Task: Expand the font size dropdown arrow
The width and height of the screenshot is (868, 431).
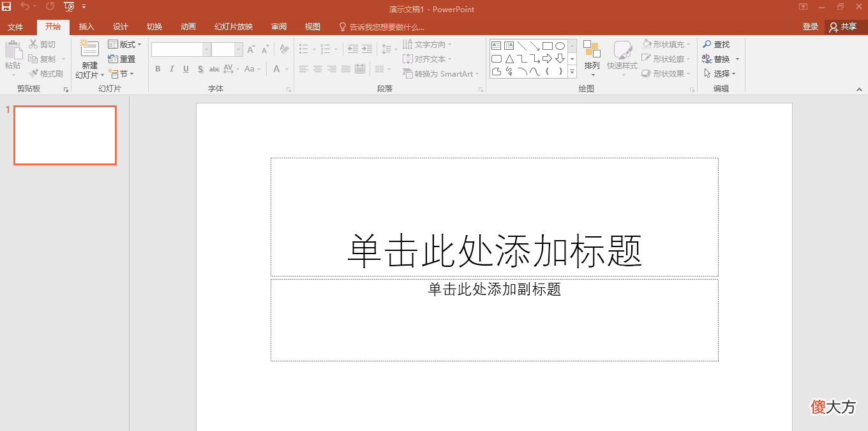Action: (239, 49)
